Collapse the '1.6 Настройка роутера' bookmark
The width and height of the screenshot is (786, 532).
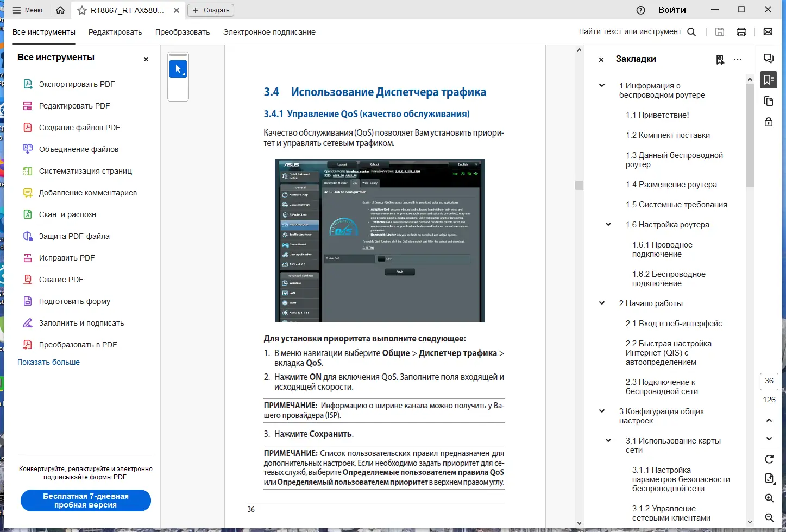(x=608, y=224)
